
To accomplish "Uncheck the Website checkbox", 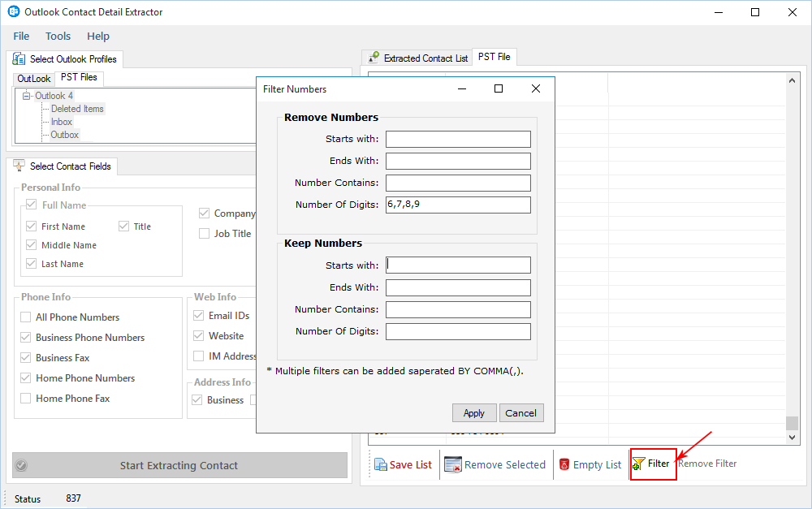I will (x=198, y=335).
